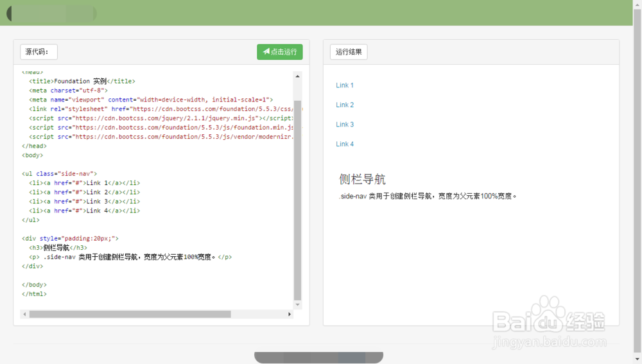The width and height of the screenshot is (642, 364).
Task: Click the Link 2 list item code line
Action: [x=84, y=192]
